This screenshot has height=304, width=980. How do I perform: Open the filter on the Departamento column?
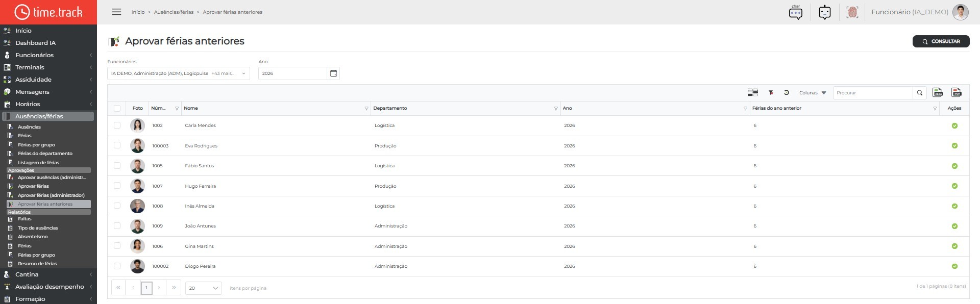[x=556, y=109]
